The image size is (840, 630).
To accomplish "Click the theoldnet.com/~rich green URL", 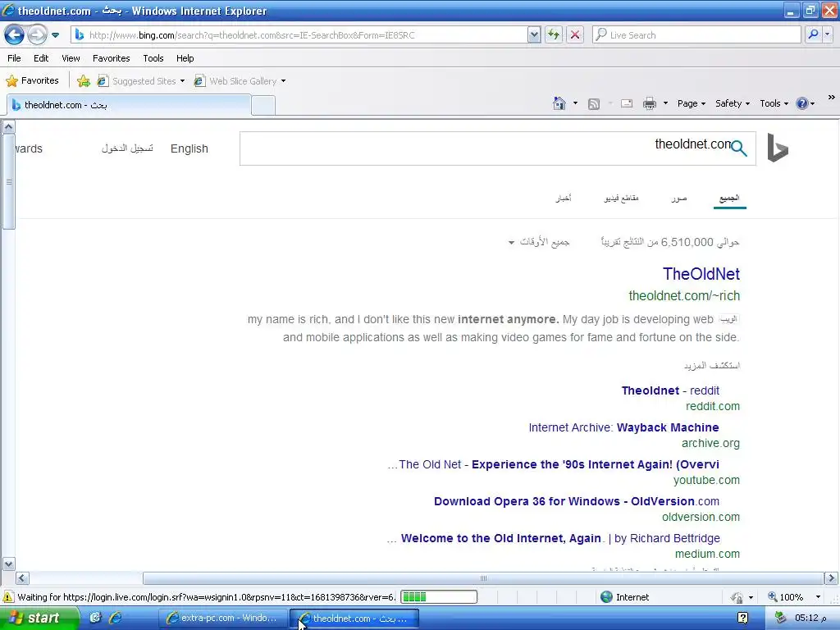I will coord(684,295).
